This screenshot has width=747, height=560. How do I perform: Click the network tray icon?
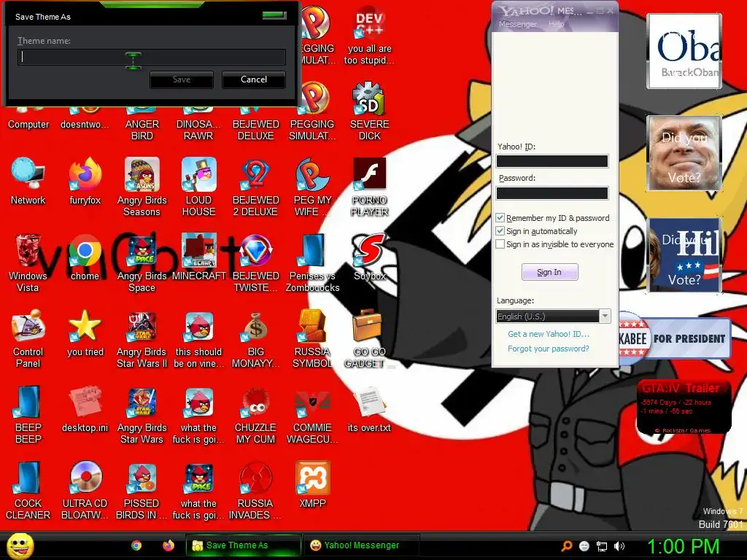click(602, 546)
